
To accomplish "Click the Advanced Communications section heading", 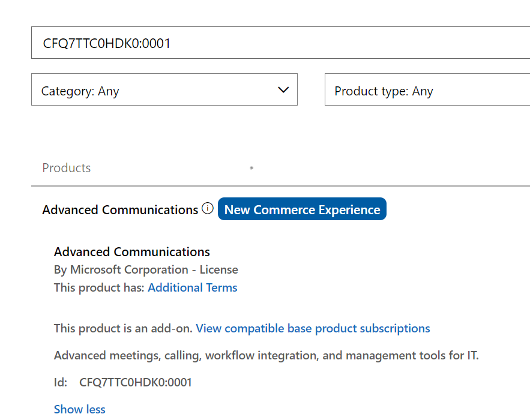I will click(120, 210).
